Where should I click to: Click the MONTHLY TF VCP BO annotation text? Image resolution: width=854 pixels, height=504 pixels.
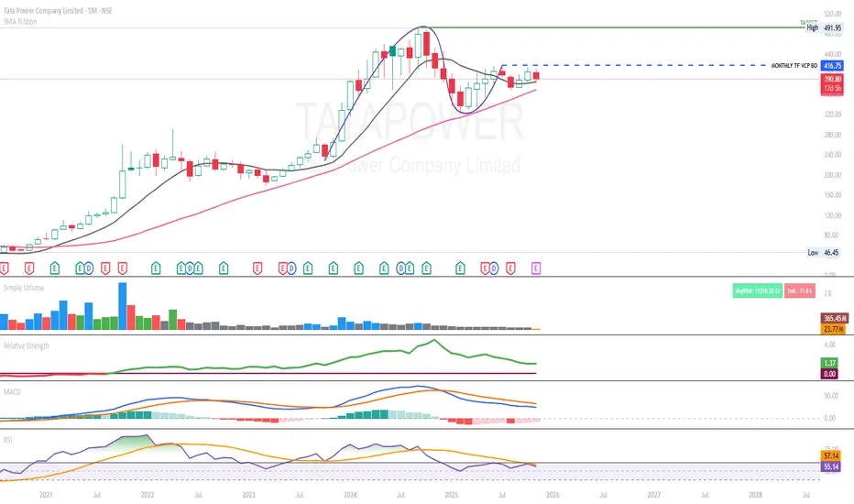click(794, 65)
